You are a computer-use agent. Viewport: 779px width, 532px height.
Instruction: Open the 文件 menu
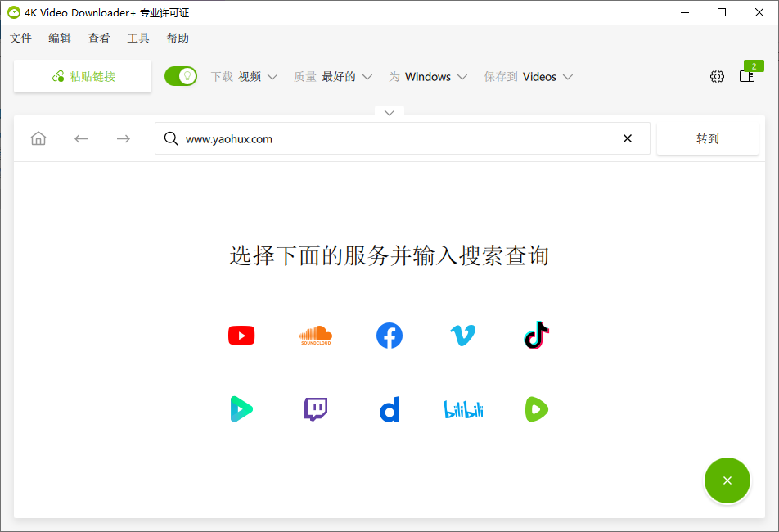(x=20, y=38)
